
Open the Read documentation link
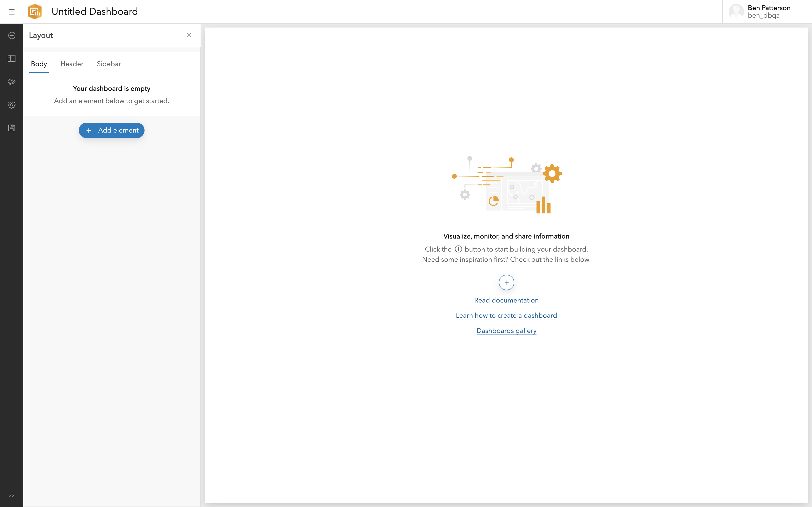click(x=506, y=300)
